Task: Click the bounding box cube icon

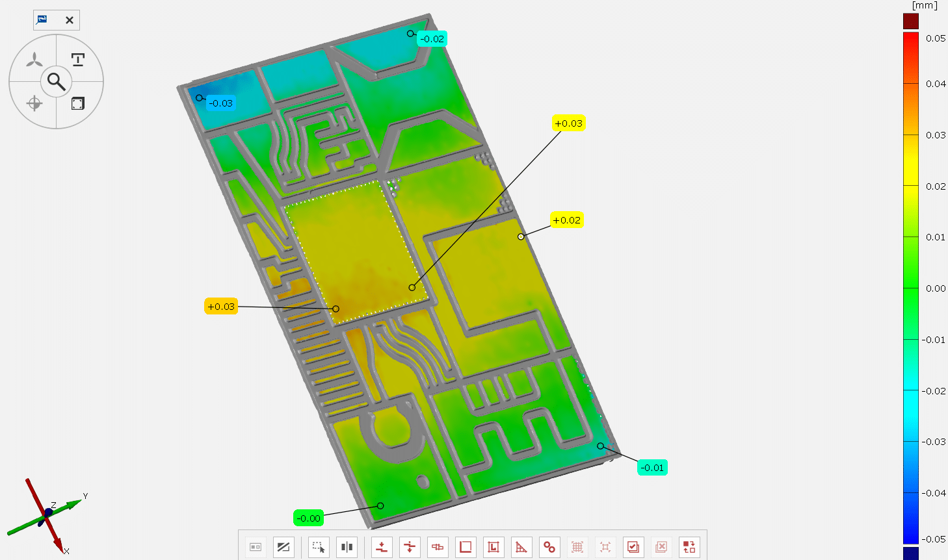Action: click(x=78, y=104)
